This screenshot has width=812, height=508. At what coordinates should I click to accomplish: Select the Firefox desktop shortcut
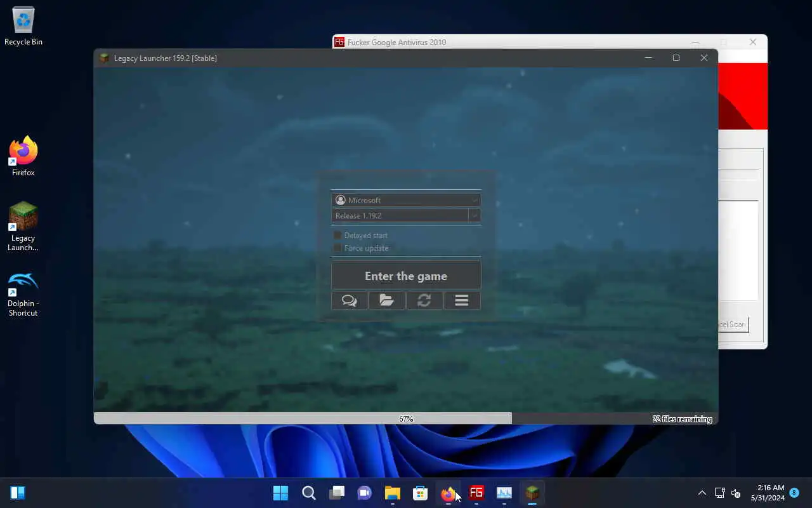click(23, 156)
